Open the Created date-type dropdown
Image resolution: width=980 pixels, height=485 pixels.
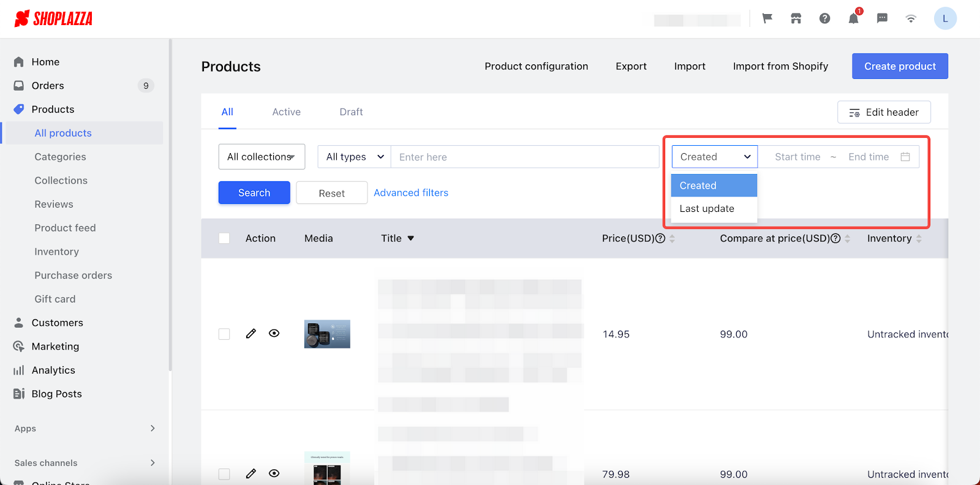pos(715,157)
